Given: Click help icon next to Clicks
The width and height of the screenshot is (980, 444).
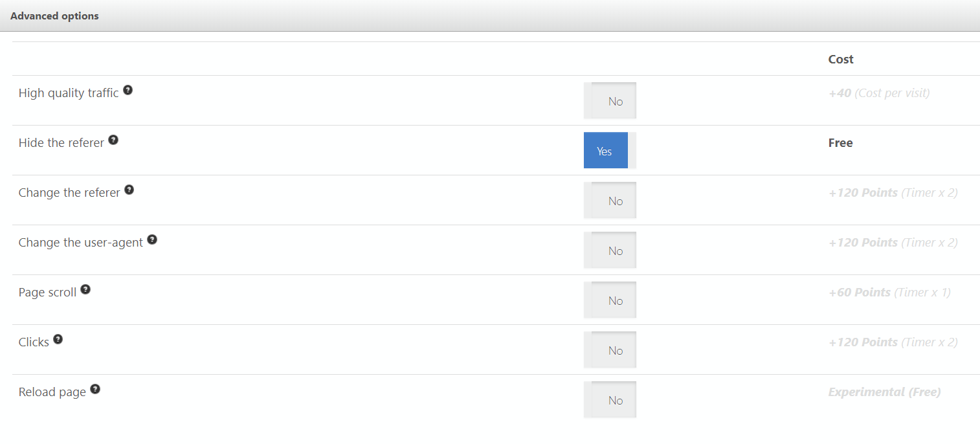Looking at the screenshot, I should (x=58, y=339).
